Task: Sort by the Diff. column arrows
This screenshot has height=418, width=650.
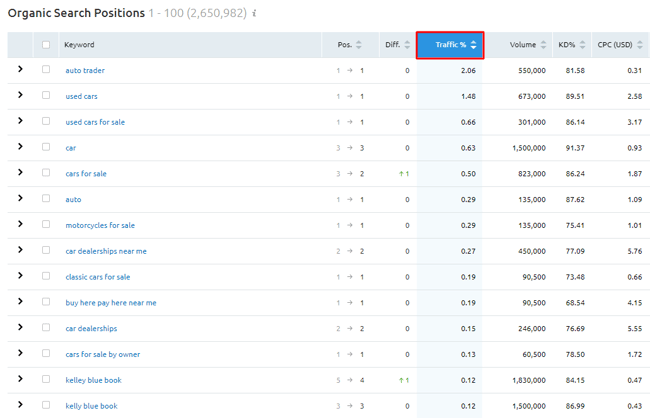Action: click(407, 45)
